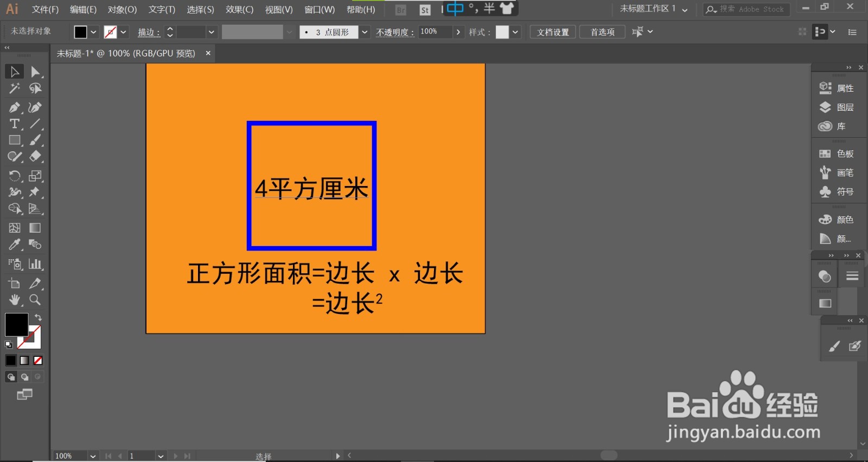Set paint mode to Gradient
The width and height of the screenshot is (868, 462).
tap(24, 360)
